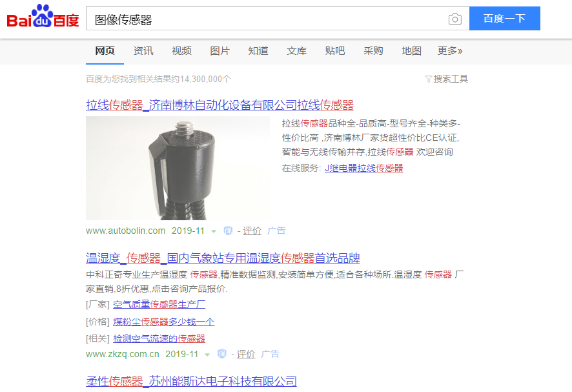Viewport: 572px width, 392px height.
Task: Select the 网页 tab
Action: pos(105,51)
